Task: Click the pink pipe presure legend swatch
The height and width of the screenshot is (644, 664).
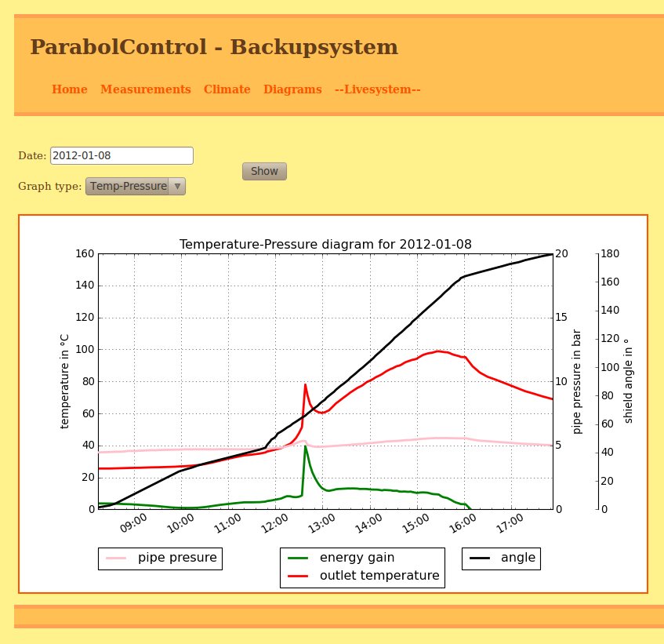Action: (115, 558)
